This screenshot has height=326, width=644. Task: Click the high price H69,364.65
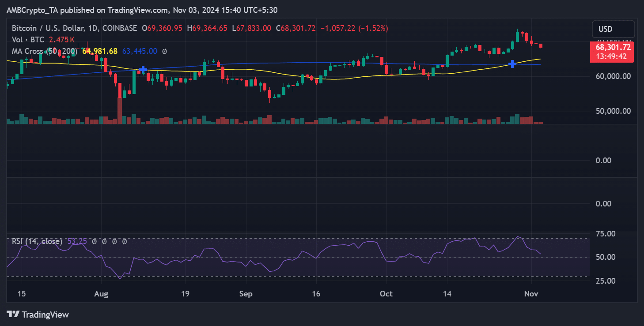207,28
